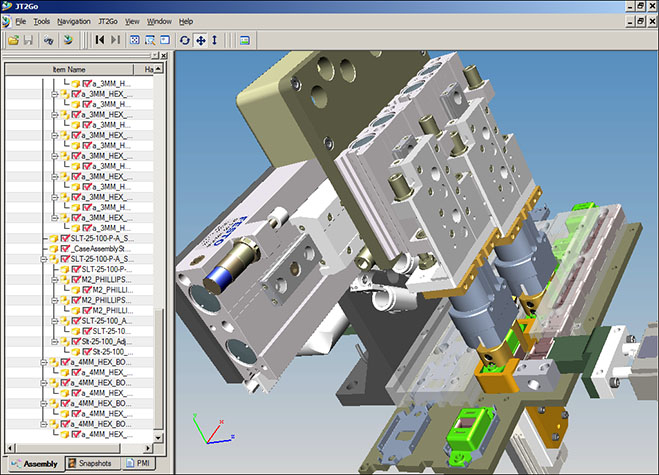The image size is (659, 475).
Task: Click the Open file folder icon
Action: pyautogui.click(x=13, y=40)
